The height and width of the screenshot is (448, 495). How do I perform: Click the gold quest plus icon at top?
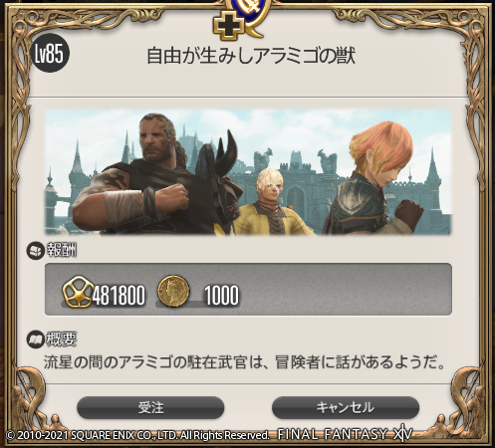[x=228, y=27]
